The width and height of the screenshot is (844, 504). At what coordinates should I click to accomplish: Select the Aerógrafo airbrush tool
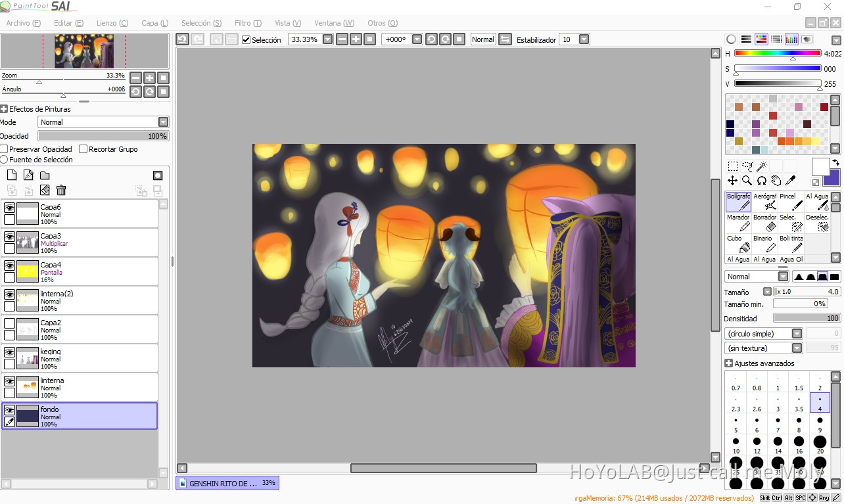(765, 202)
